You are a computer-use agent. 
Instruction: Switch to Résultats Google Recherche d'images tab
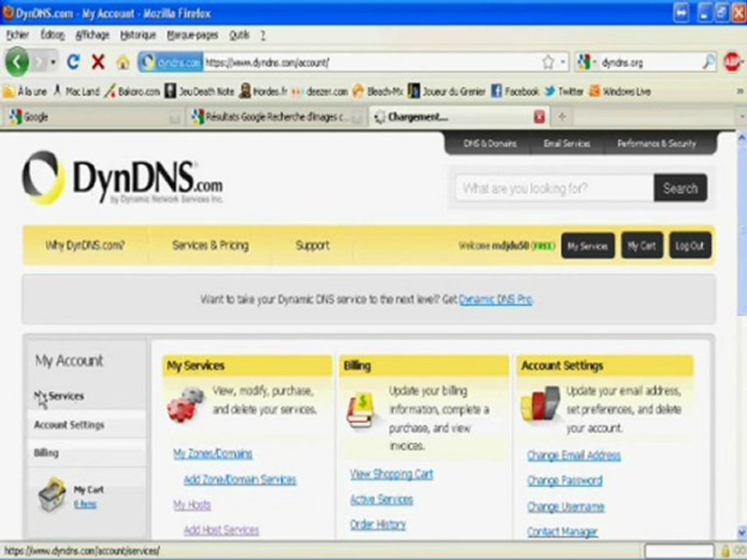coord(277,117)
